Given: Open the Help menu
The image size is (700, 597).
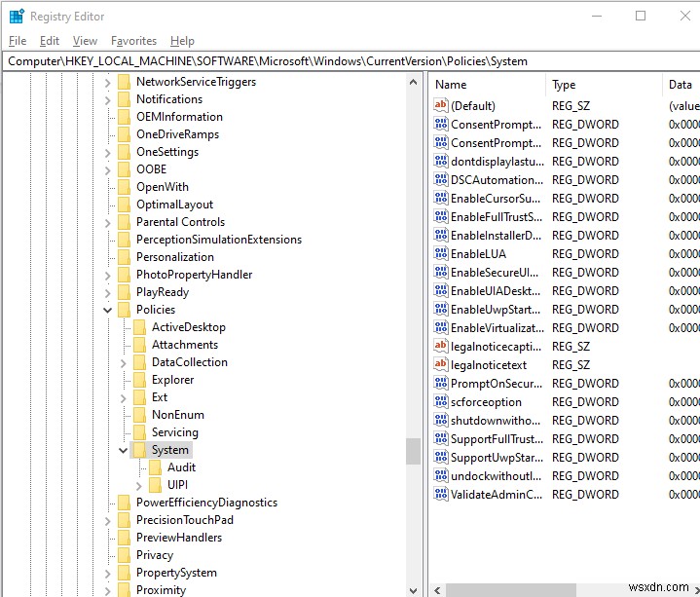Looking at the screenshot, I should (x=182, y=41).
